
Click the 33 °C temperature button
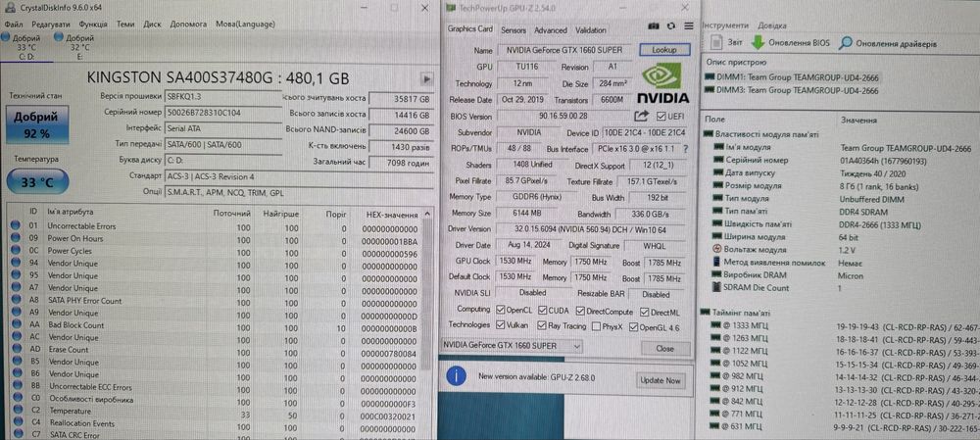37,182
